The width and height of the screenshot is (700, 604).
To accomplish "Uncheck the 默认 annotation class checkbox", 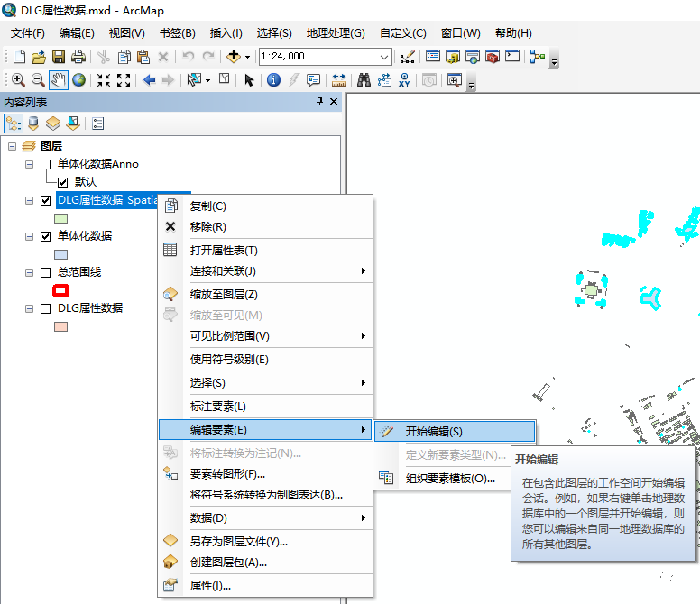I will coord(62,182).
